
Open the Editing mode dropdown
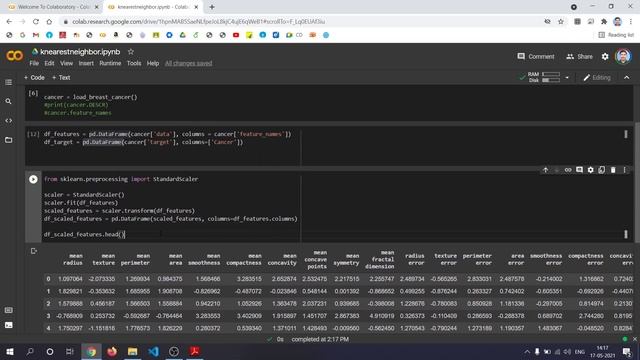click(x=597, y=78)
